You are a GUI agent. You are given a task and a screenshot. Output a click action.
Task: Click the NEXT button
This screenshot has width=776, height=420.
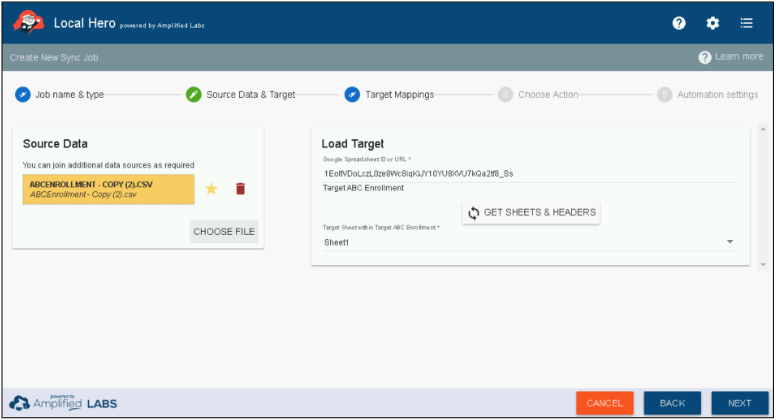coord(740,403)
